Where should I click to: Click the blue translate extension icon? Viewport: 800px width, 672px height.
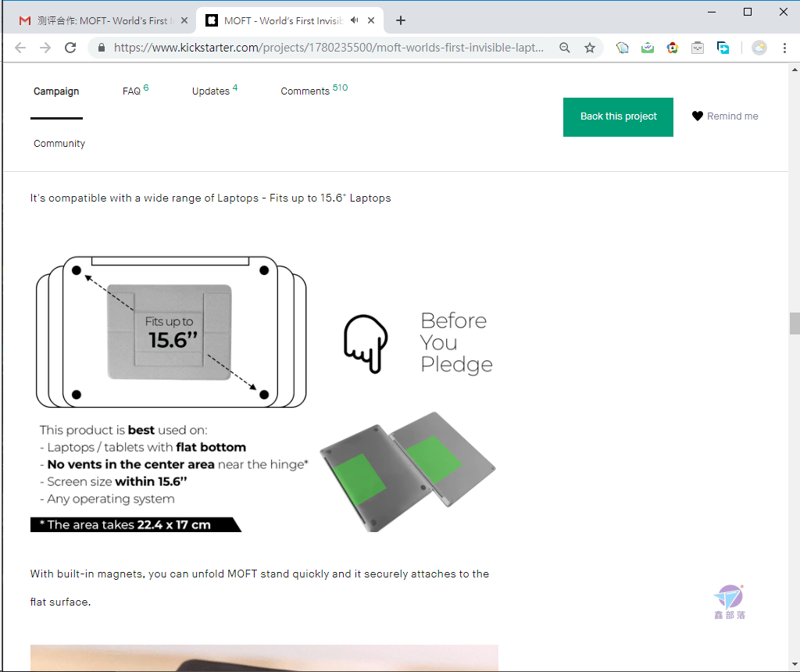[723, 48]
